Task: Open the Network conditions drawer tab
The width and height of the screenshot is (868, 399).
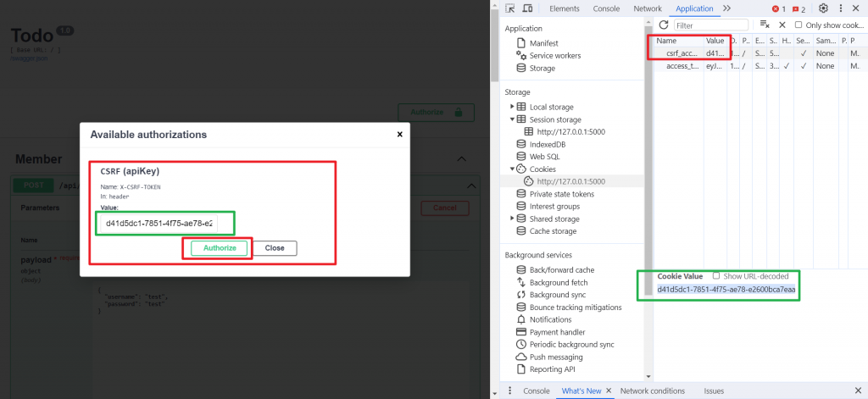Action: [x=652, y=391]
